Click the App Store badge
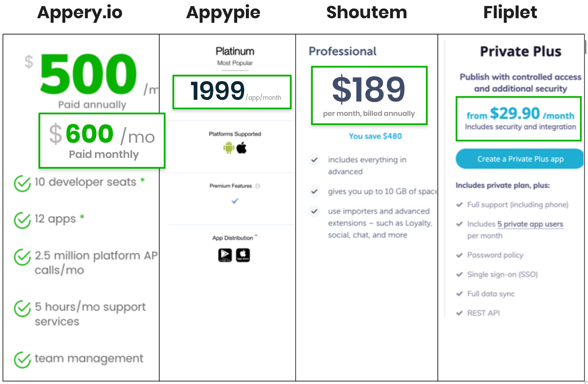588x384 pixels. pyautogui.click(x=243, y=255)
